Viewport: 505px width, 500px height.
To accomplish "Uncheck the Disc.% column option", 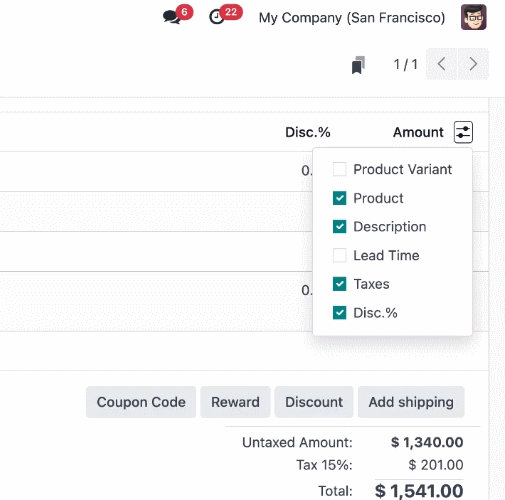I will (x=340, y=313).
